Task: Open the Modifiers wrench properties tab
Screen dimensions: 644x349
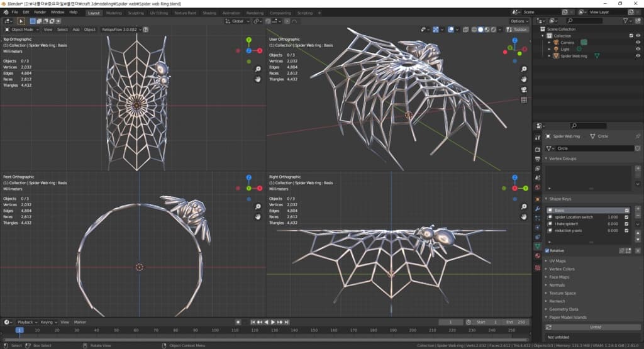Action: point(537,208)
